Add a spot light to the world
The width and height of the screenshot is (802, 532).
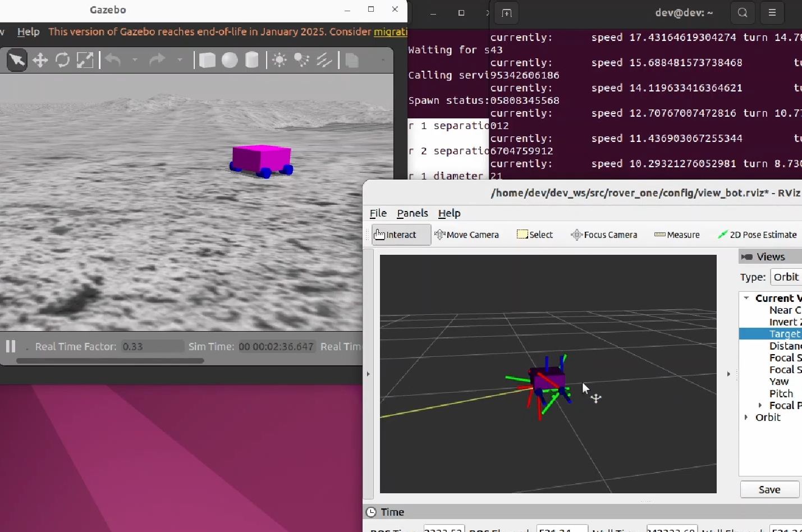pos(302,60)
